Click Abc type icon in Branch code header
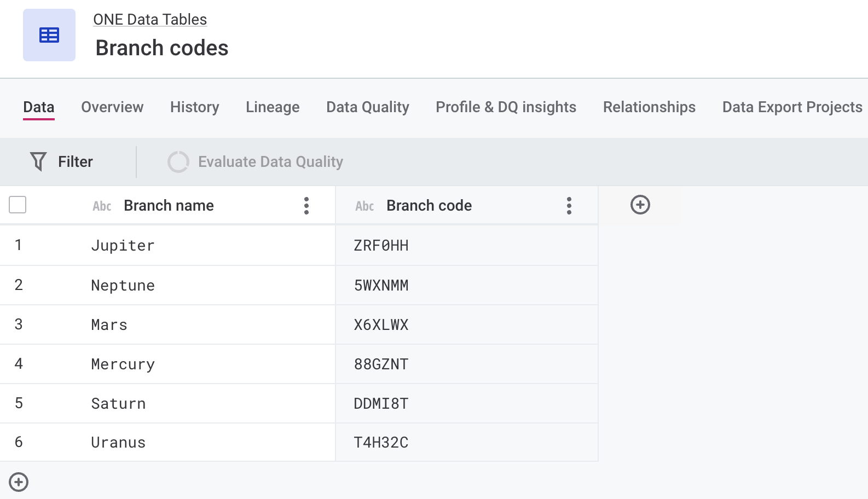Image resolution: width=868 pixels, height=499 pixels. 364,206
